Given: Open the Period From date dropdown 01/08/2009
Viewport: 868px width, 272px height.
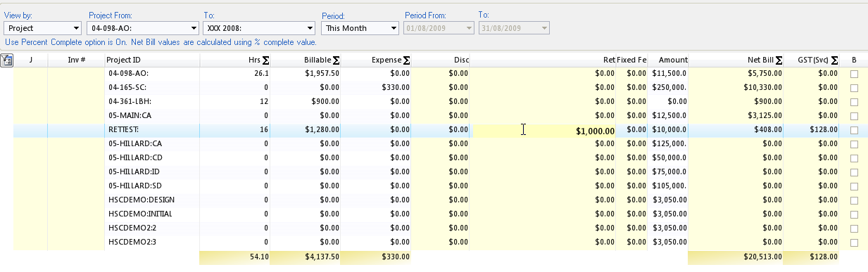Looking at the screenshot, I should click(x=439, y=28).
